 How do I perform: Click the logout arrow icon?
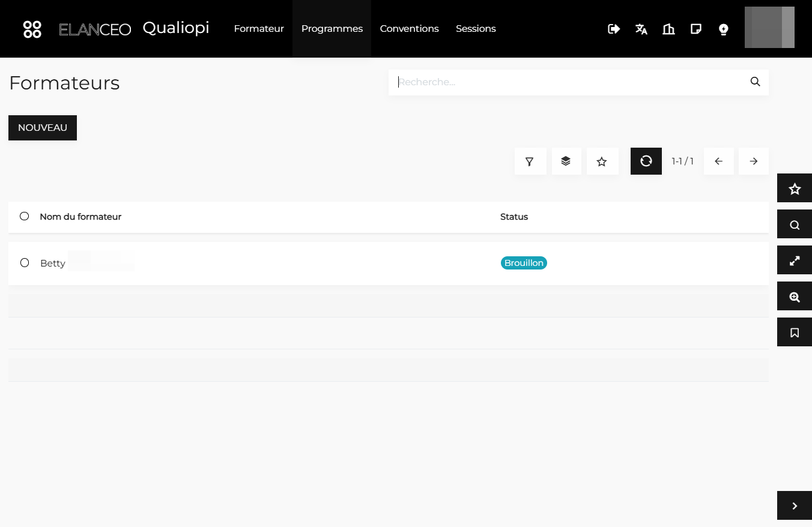pos(614,29)
